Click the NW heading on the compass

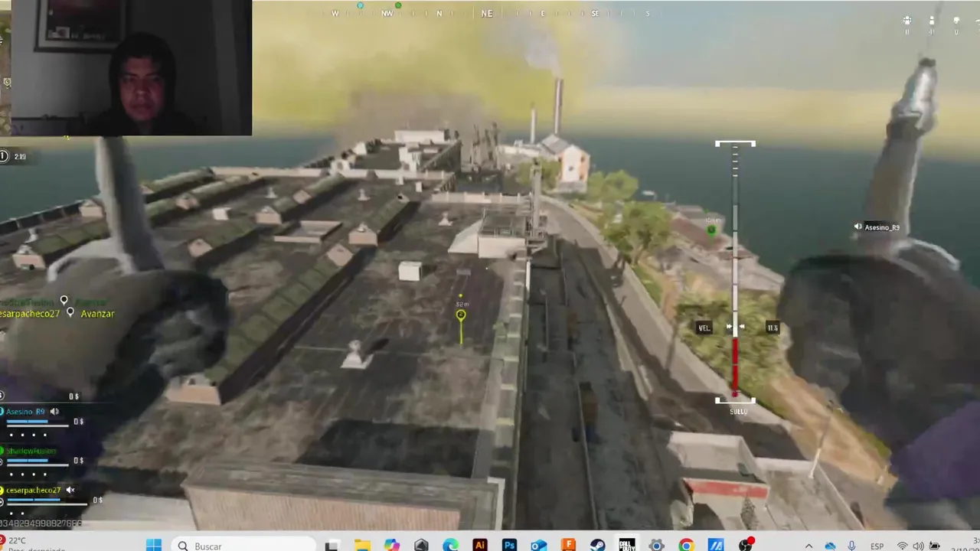pos(387,13)
